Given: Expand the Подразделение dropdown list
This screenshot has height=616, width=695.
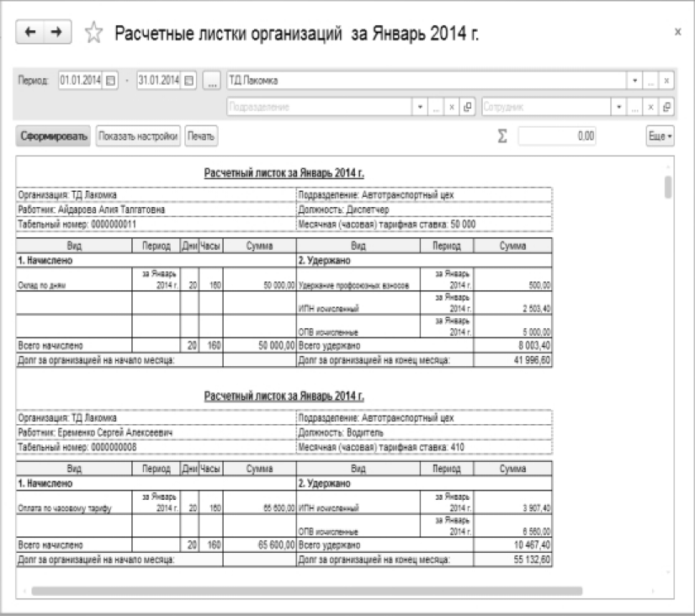Looking at the screenshot, I should click(420, 107).
